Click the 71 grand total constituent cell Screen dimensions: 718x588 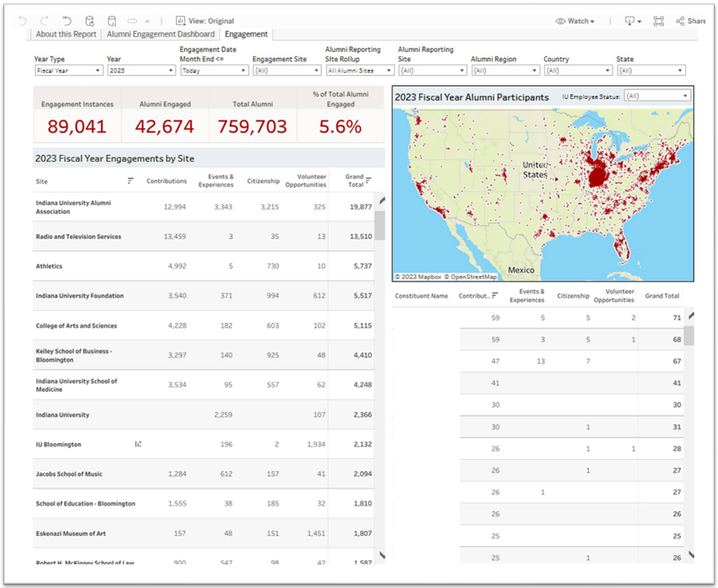[677, 318]
